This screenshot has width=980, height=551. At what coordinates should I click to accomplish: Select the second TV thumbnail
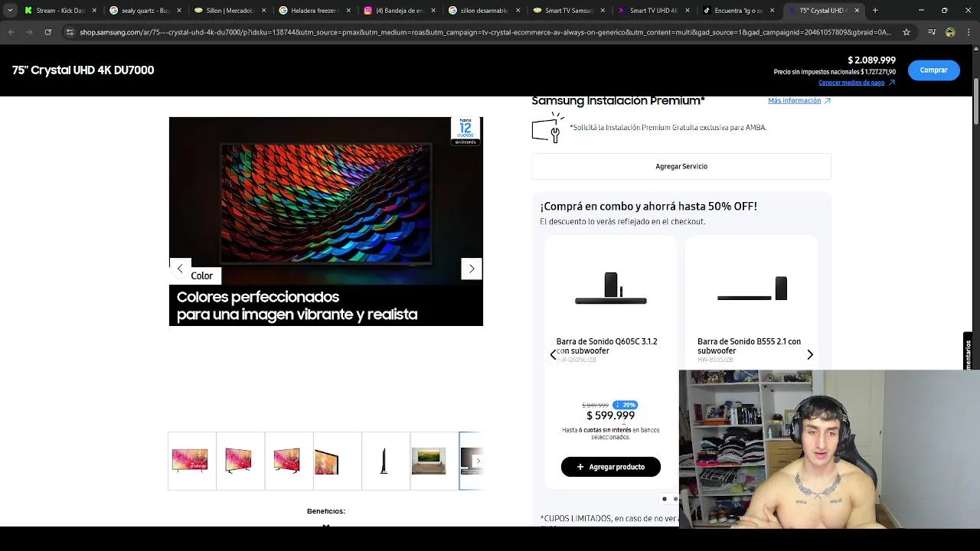pos(239,461)
